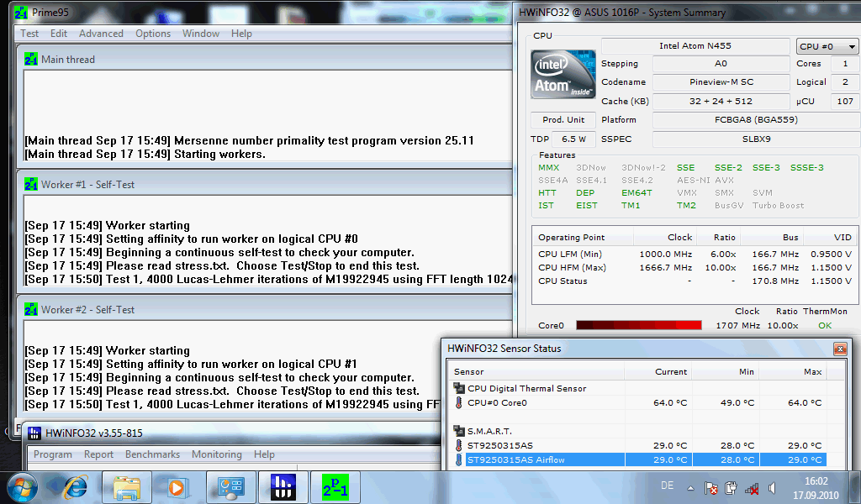Show hidden tray icons arrow
Viewport: 861px width, 504px height.
(x=691, y=487)
